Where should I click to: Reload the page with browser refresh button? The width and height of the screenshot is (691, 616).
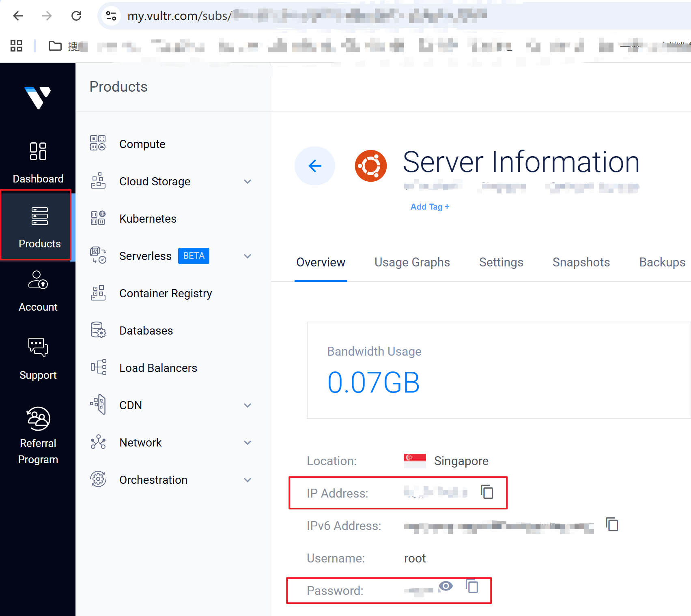[76, 16]
